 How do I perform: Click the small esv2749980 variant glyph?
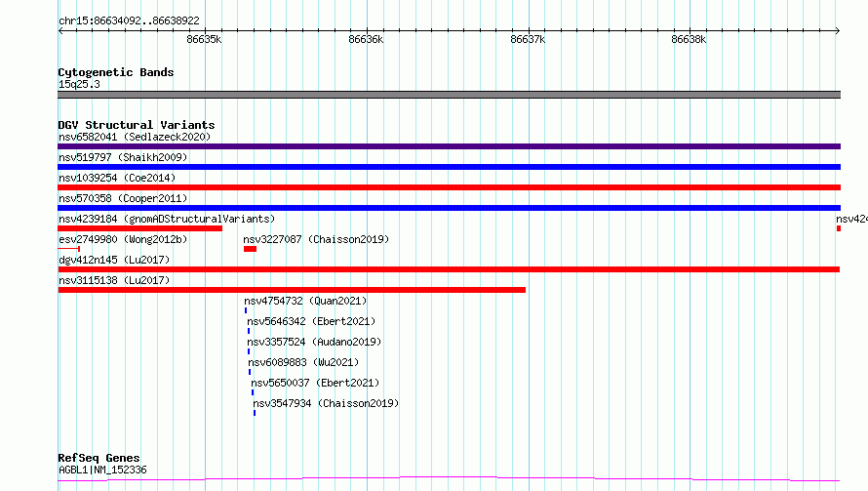(69, 249)
